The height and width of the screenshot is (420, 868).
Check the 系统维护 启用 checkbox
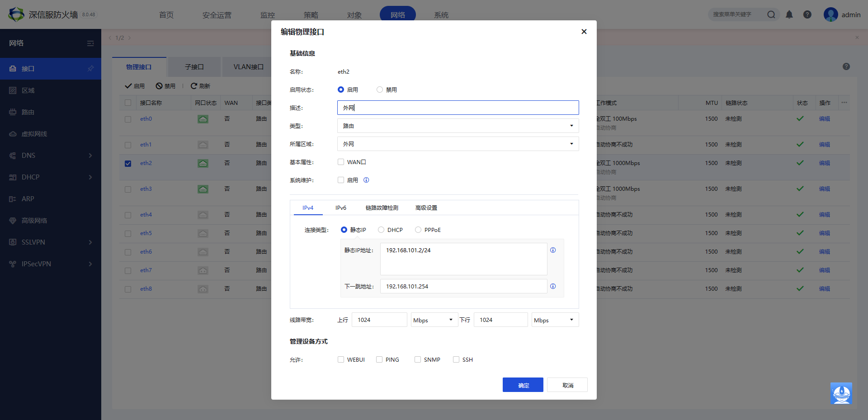point(341,180)
